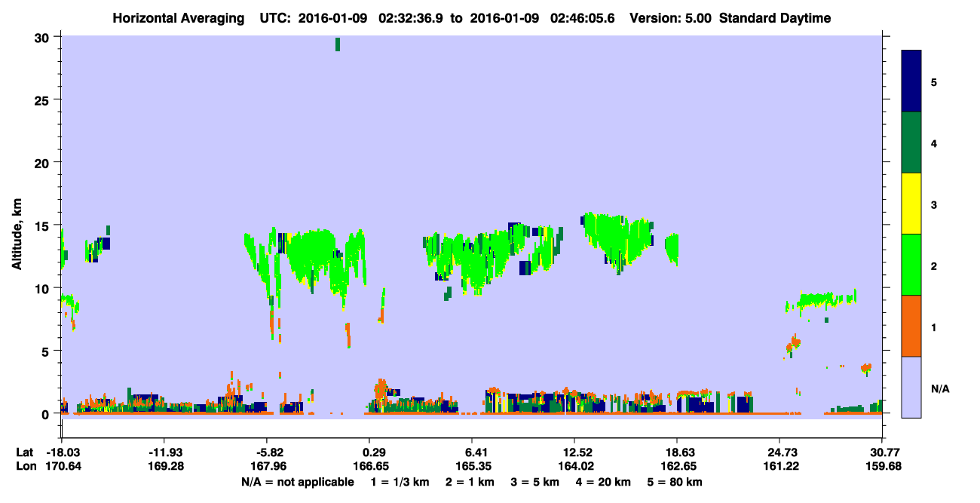980x503 pixels.
Task: Click the '5 = 80 km' legend text
Action: click(675, 482)
